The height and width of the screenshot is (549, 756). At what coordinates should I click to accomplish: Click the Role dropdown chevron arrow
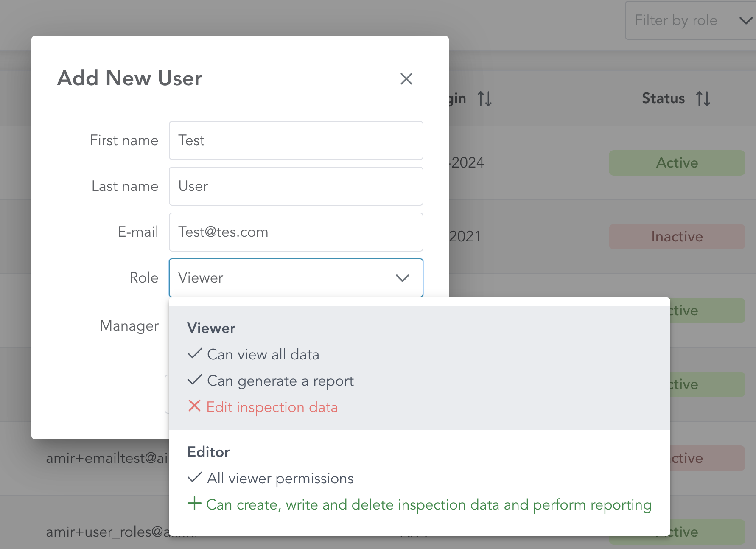coord(402,278)
